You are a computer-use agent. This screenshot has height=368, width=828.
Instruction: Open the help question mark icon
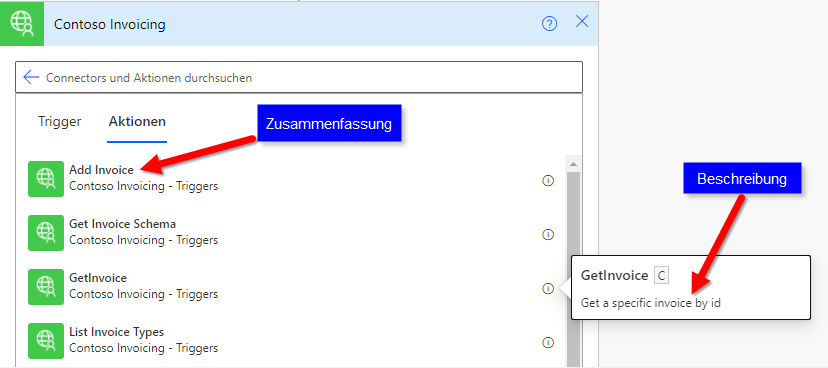pos(550,24)
